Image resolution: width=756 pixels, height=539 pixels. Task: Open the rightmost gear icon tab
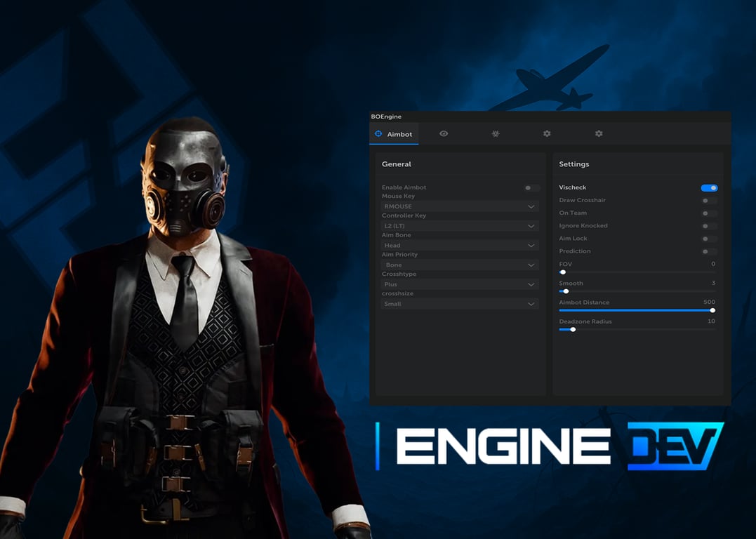point(598,133)
